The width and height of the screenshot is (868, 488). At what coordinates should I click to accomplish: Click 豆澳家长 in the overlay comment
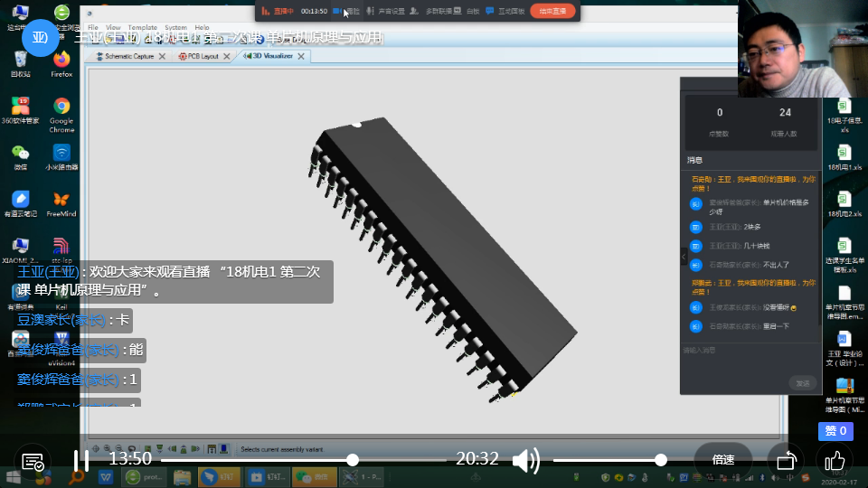click(61, 320)
